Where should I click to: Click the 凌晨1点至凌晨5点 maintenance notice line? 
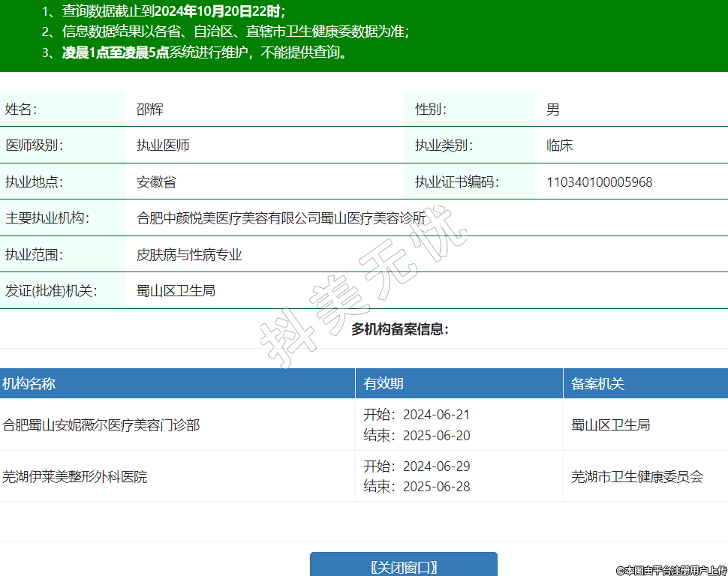(115, 52)
